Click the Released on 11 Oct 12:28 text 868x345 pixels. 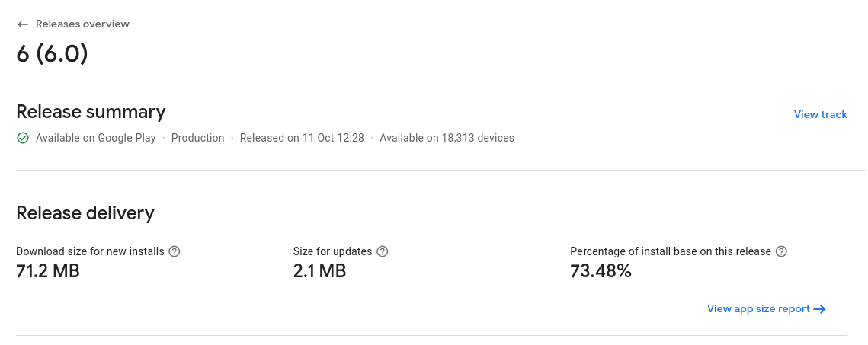(x=302, y=138)
